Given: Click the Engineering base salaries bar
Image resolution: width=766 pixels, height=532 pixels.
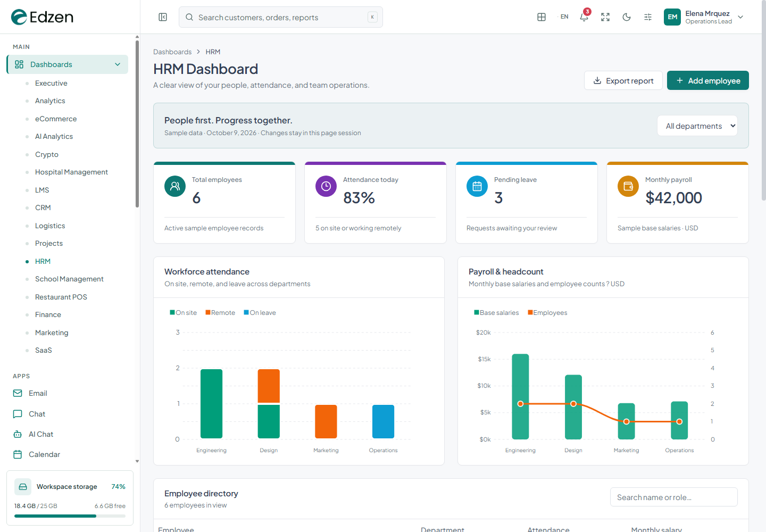Looking at the screenshot, I should tap(520, 396).
